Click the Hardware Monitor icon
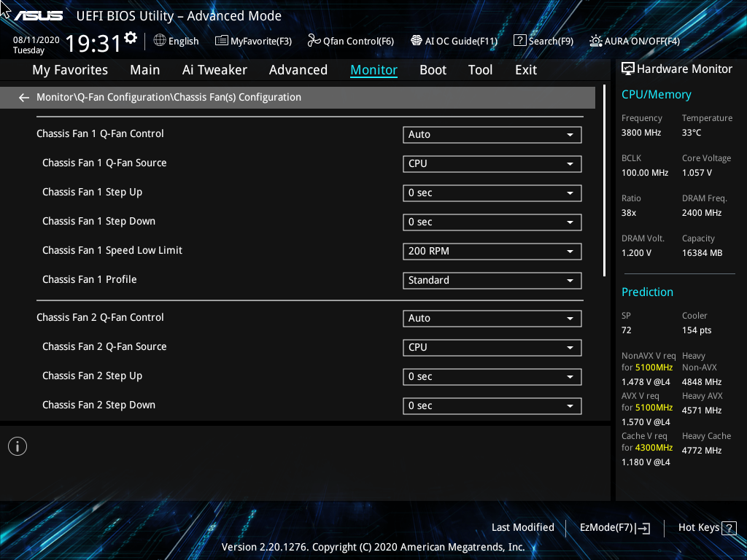 click(628, 69)
